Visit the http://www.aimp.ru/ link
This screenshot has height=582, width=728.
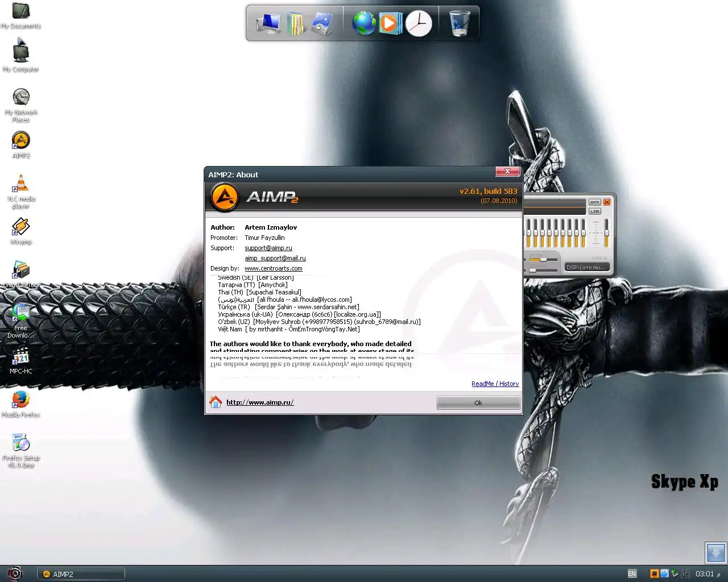point(260,402)
